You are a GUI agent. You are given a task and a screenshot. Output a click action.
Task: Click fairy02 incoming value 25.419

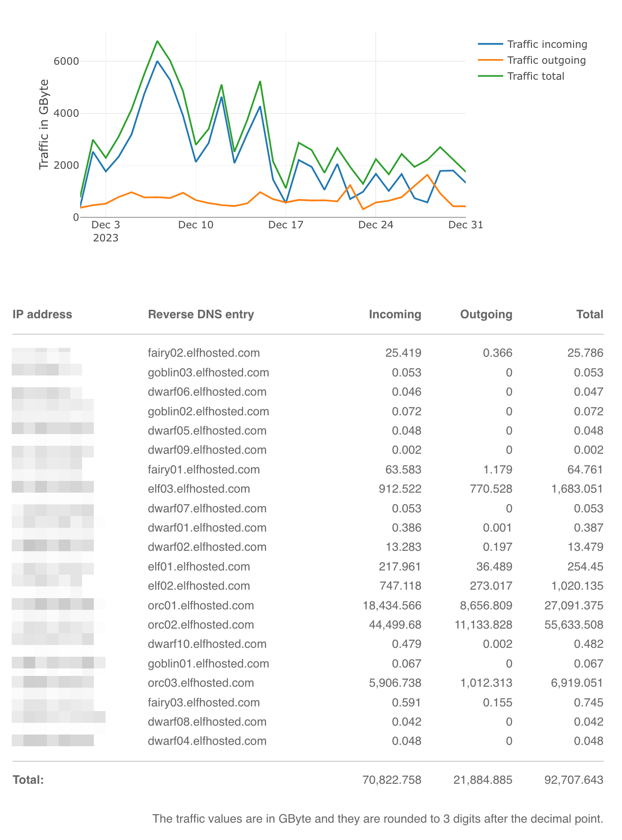403,352
